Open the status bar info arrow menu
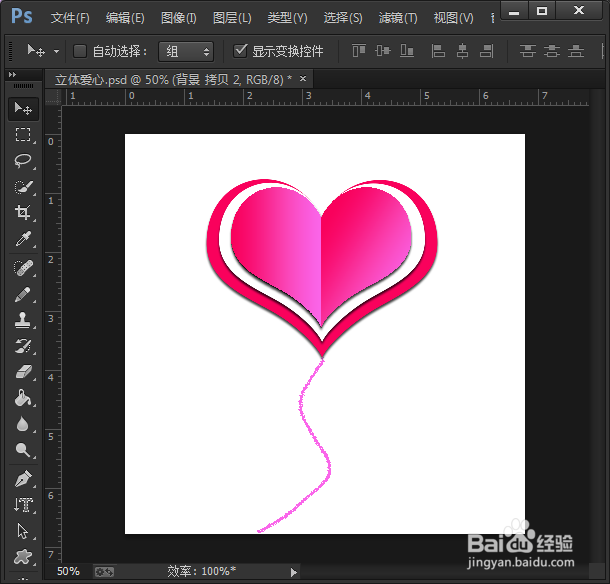This screenshot has height=584, width=610. click(294, 572)
